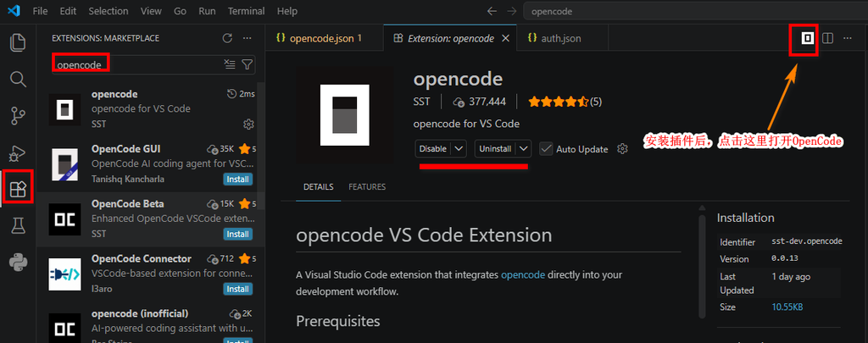Image resolution: width=868 pixels, height=343 pixels.
Task: Switch to the FEATURES tab
Action: (367, 187)
